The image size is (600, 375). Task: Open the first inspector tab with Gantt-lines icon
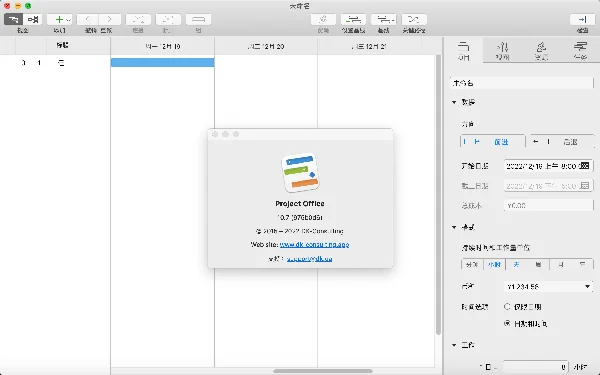463,51
